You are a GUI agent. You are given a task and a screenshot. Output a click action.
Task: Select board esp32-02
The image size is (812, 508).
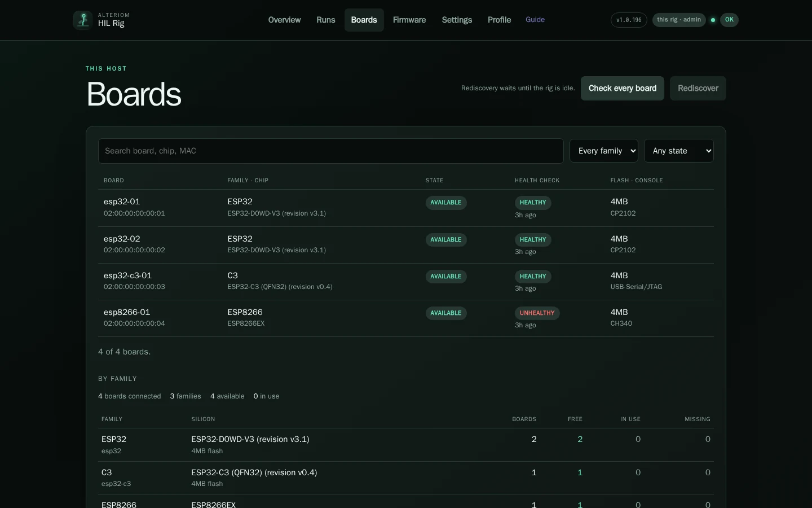point(122,239)
